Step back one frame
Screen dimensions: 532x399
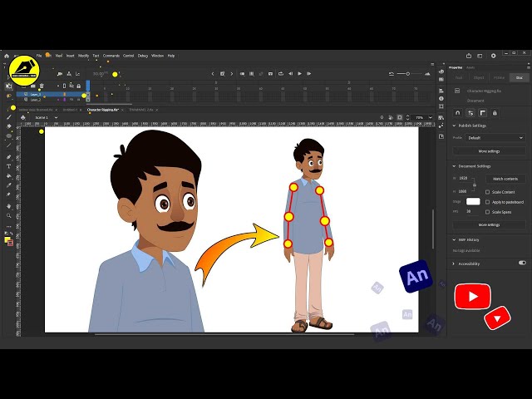pos(290,74)
